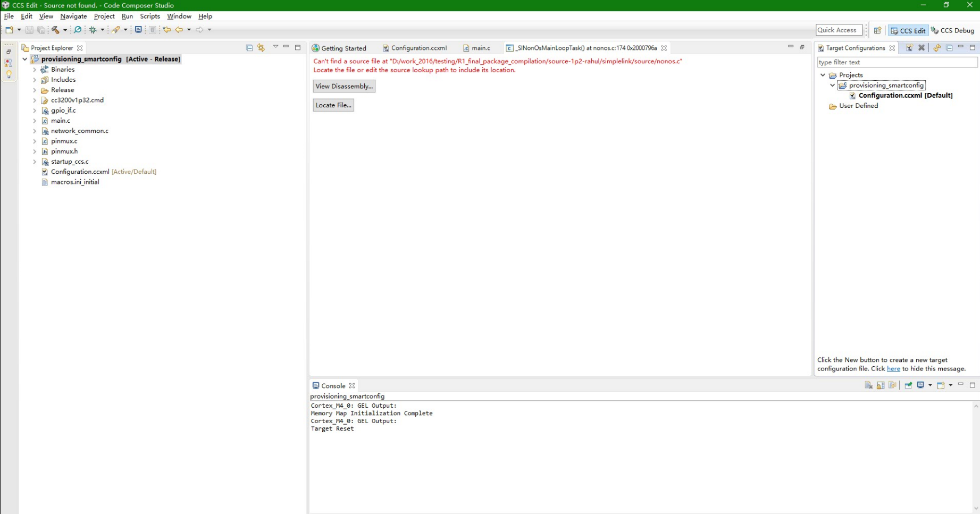
Task: Switch to the CCS Debug perspective
Action: (x=952, y=30)
